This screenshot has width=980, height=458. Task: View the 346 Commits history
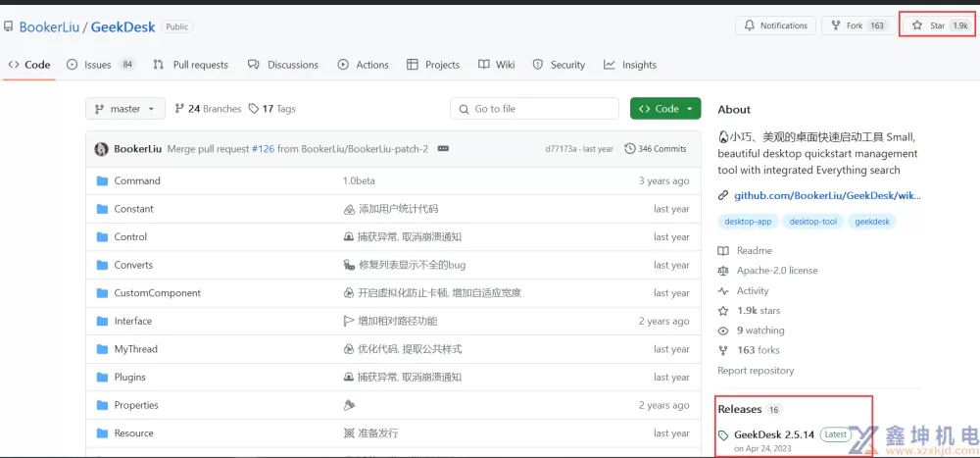point(656,149)
